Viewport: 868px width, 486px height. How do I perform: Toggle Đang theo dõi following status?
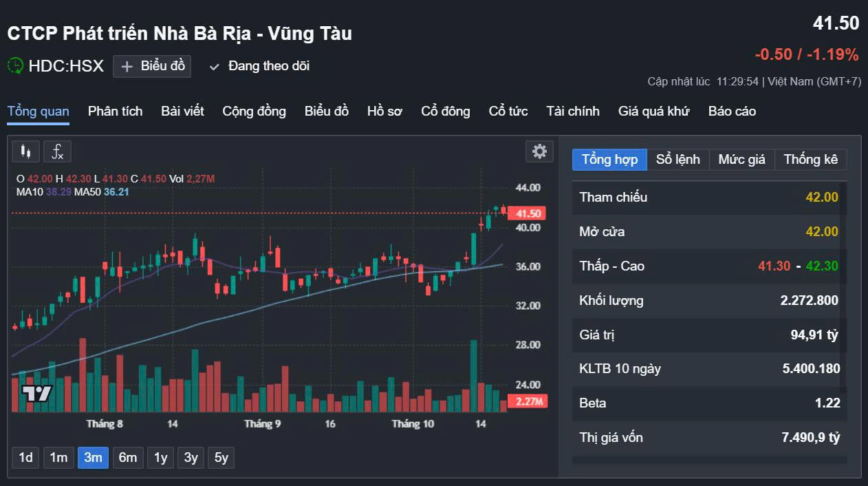(x=260, y=66)
